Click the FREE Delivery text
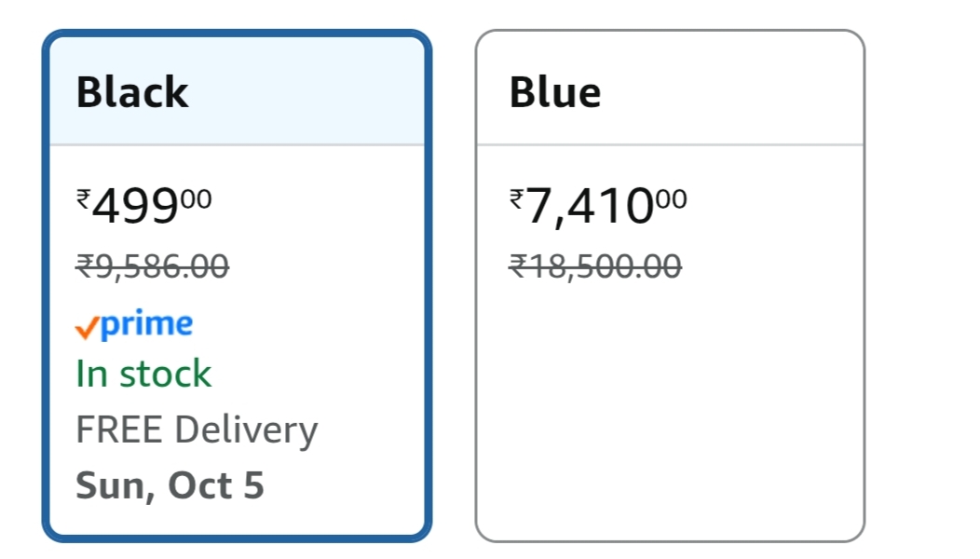The image size is (980, 559). [197, 429]
